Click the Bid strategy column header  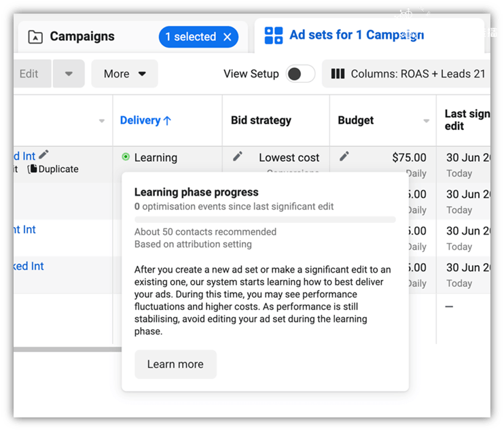pyautogui.click(x=261, y=120)
